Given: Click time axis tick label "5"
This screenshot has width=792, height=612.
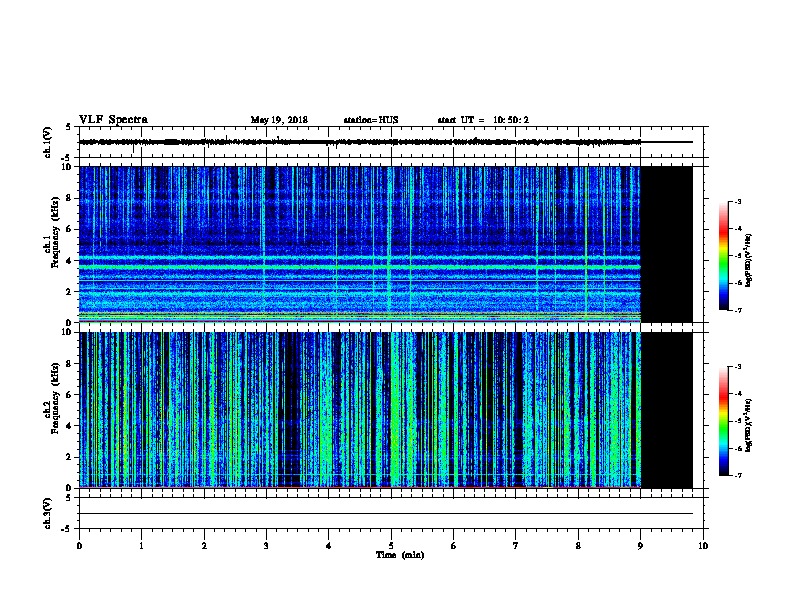Looking at the screenshot, I should tap(391, 546).
